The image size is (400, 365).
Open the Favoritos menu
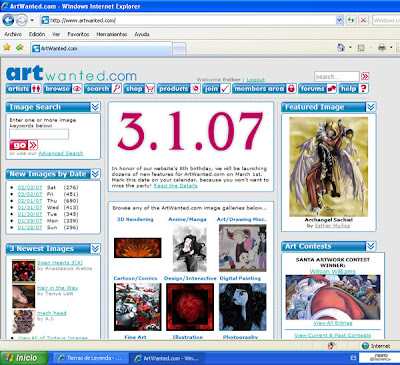[78, 34]
